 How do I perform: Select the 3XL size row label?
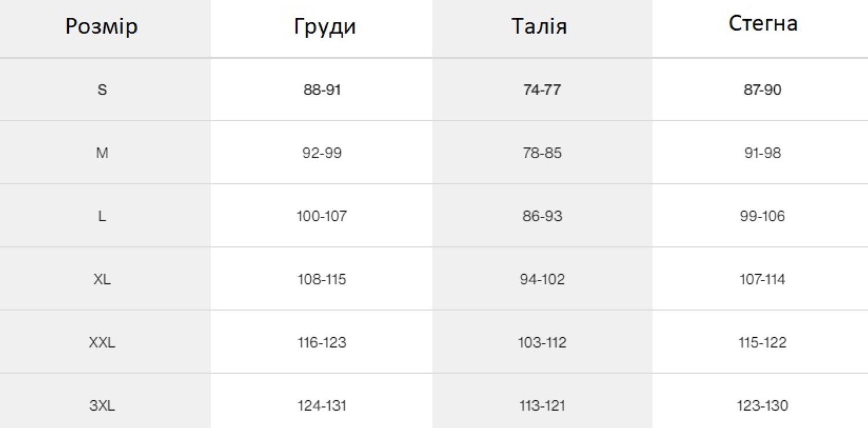point(102,405)
